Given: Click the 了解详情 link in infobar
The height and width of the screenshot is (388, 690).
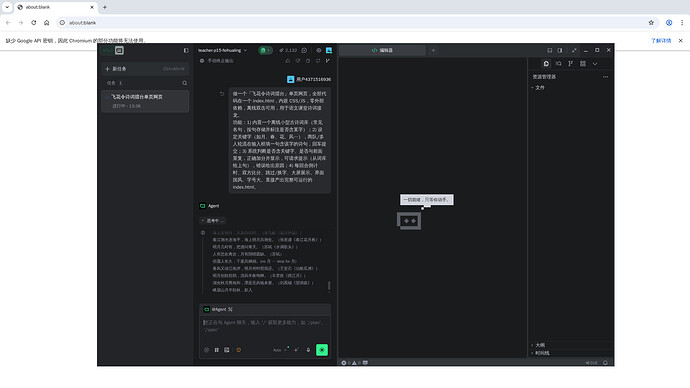Looking at the screenshot, I should [661, 40].
